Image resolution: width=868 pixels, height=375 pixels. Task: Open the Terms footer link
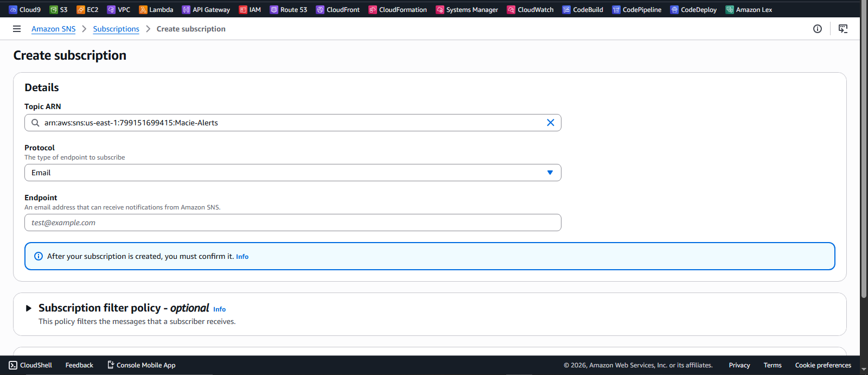(x=773, y=365)
